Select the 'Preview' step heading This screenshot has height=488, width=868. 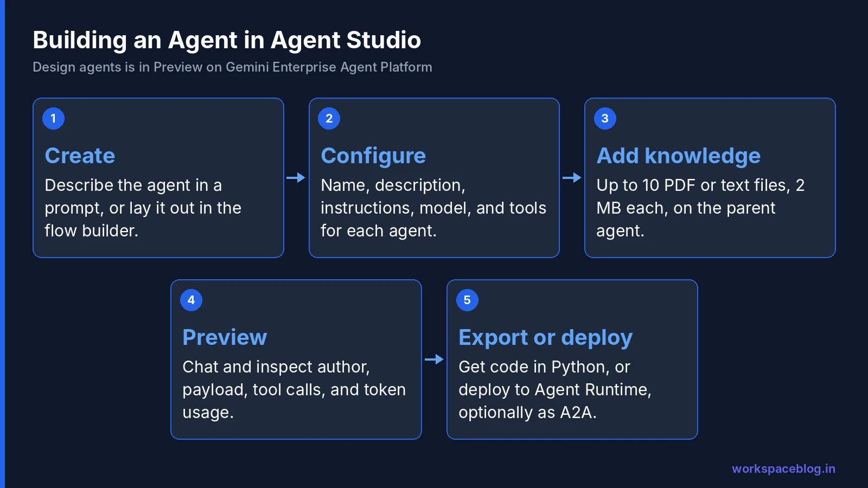pos(225,337)
